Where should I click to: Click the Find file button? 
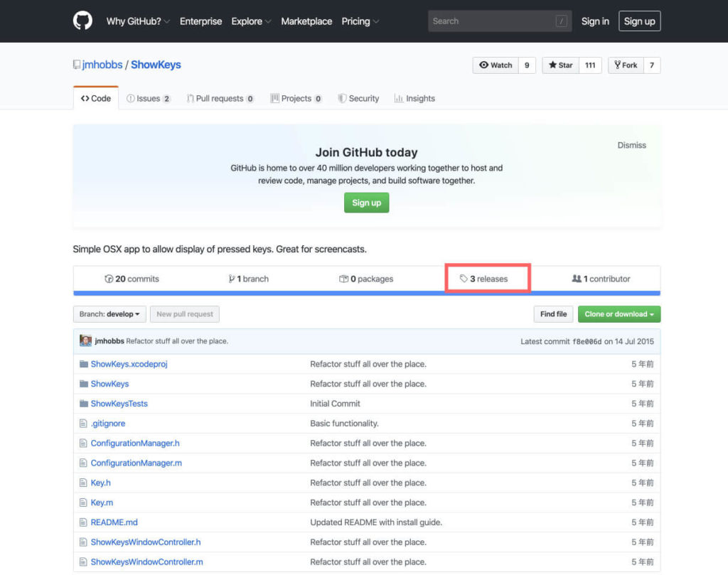(553, 313)
